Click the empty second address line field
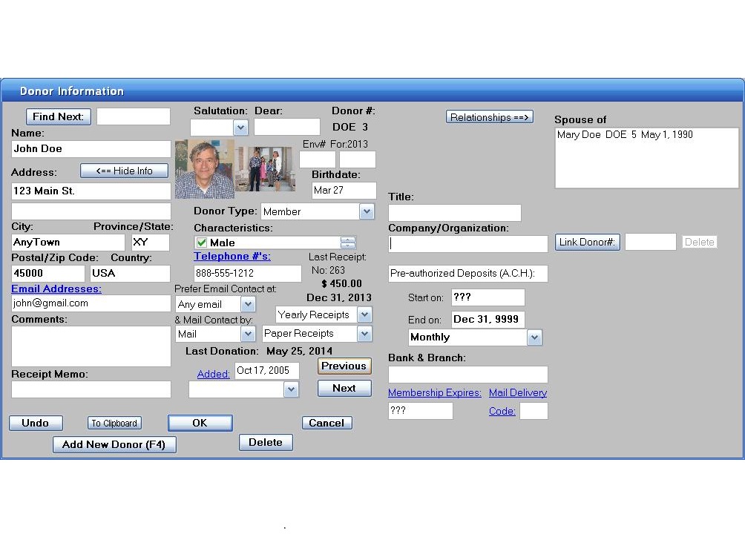 pos(91,211)
